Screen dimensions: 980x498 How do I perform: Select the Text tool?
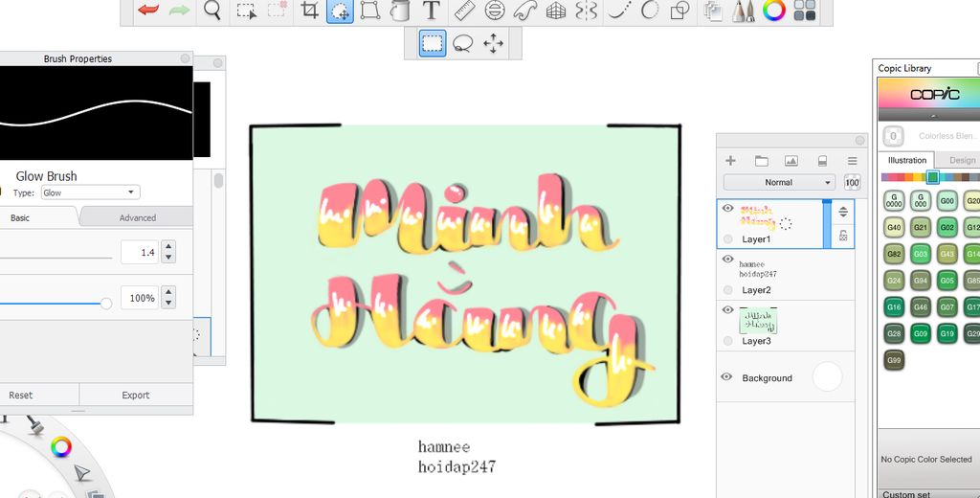click(x=432, y=10)
